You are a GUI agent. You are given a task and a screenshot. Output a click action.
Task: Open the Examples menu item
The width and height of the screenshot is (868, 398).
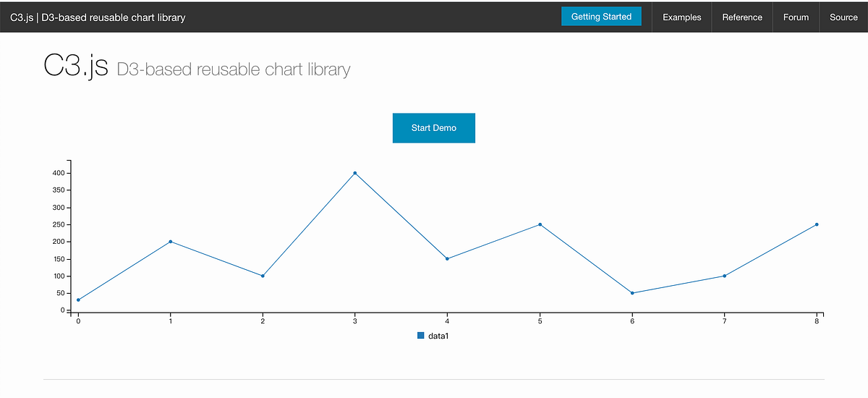pos(682,17)
